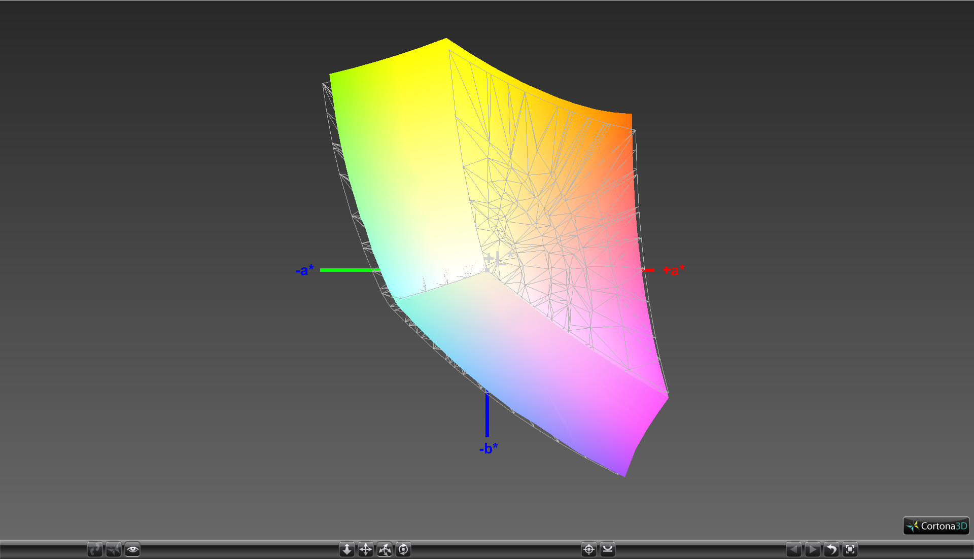Toggle the Turn rotate tool
974x560 pixels.
pos(385,549)
